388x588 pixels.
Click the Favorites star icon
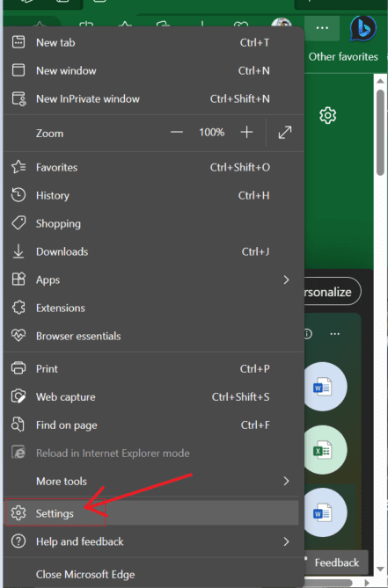[x=18, y=167]
